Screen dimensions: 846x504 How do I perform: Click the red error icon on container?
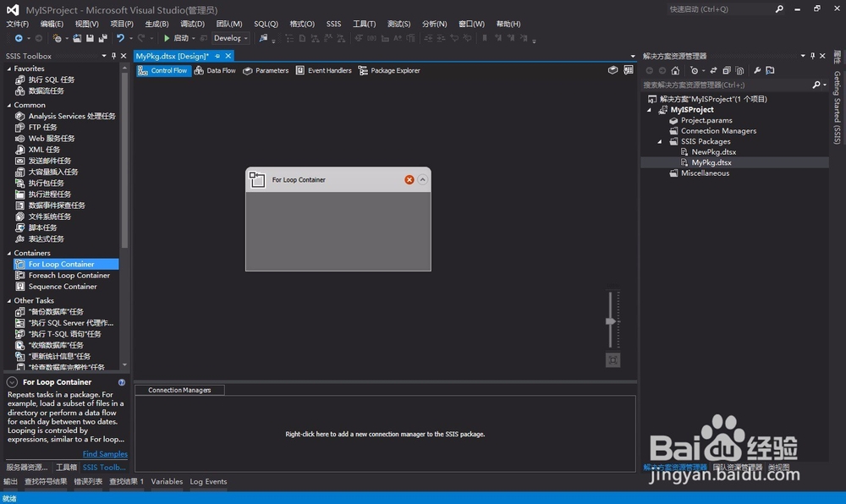click(x=409, y=179)
